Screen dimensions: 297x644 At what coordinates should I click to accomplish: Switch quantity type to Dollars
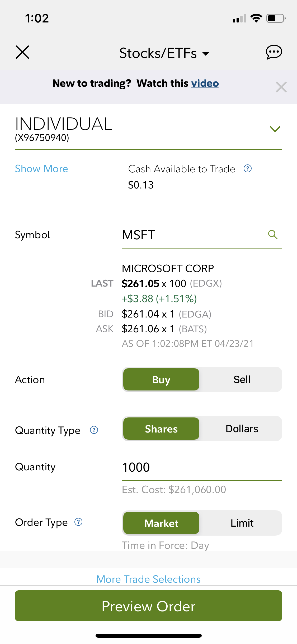[x=242, y=429]
